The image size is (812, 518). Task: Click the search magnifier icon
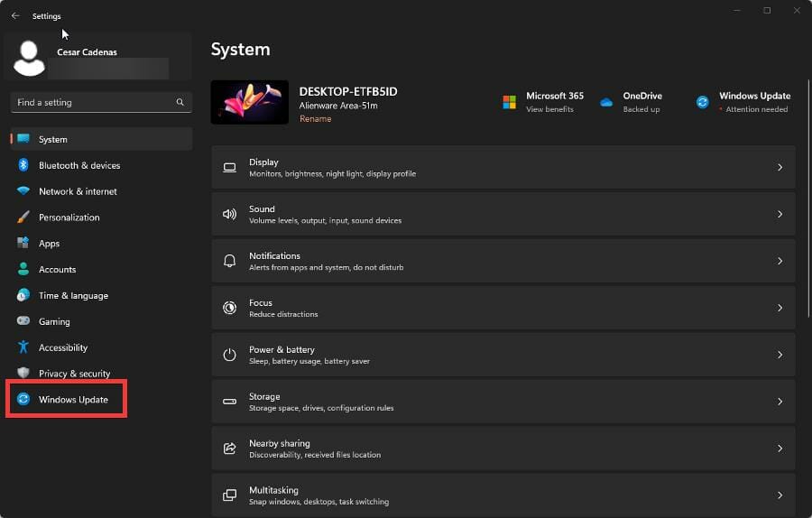click(180, 102)
